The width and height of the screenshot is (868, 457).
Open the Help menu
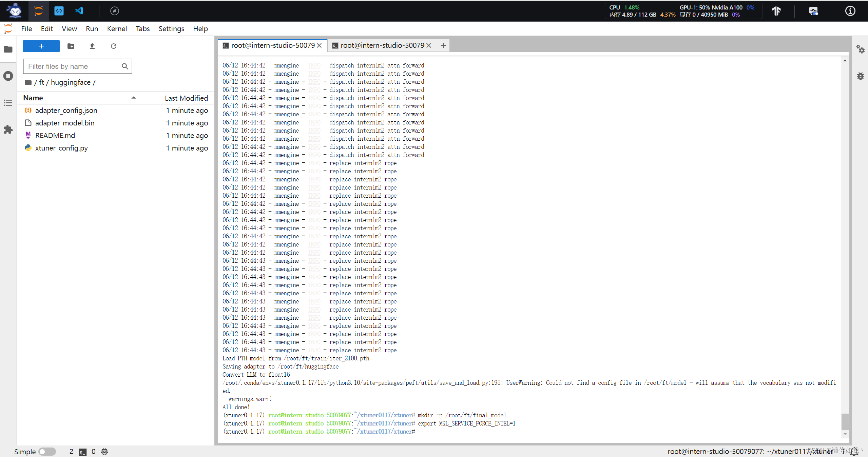(x=200, y=29)
